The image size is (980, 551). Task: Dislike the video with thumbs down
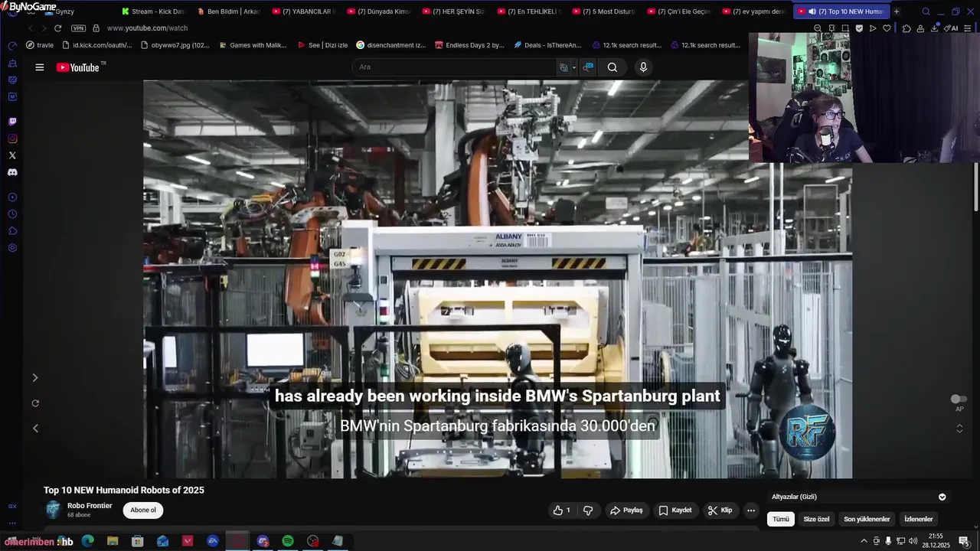[x=588, y=510]
